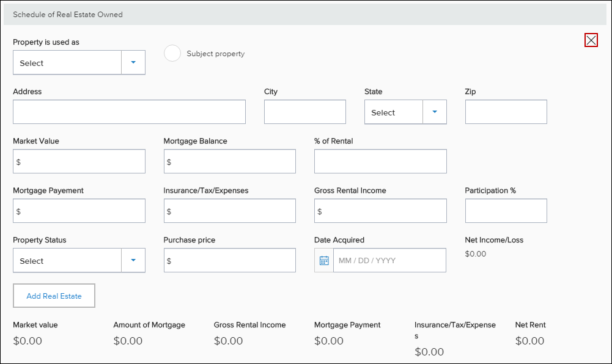Click the Mortgage Payment total label

(347, 325)
